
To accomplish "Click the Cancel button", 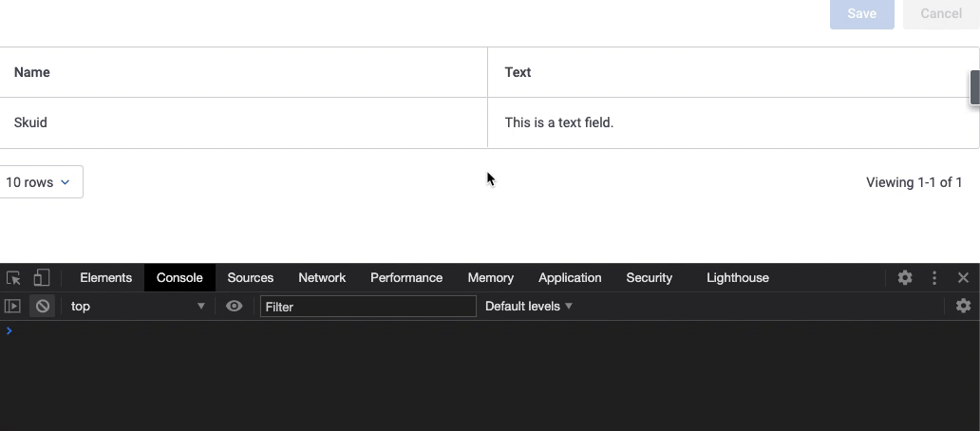I will tap(940, 13).
